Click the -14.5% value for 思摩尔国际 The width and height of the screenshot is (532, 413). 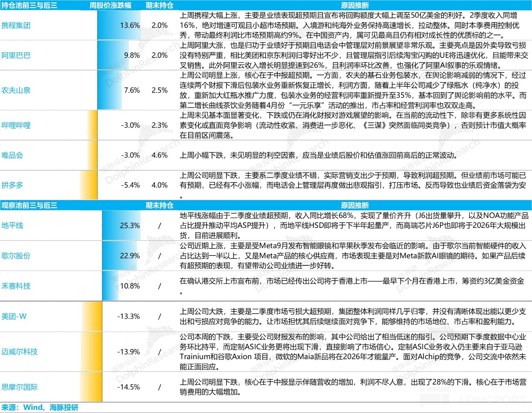click(128, 387)
